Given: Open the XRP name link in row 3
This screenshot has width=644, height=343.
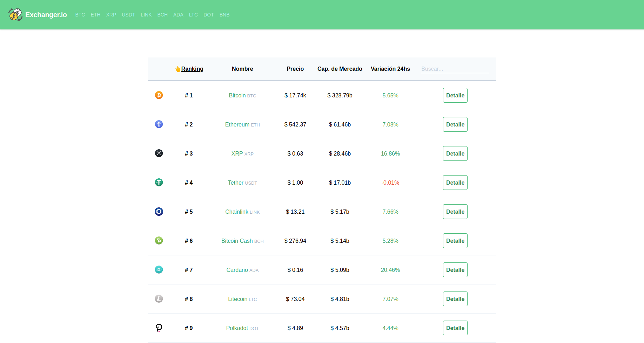Looking at the screenshot, I should pyautogui.click(x=242, y=153).
